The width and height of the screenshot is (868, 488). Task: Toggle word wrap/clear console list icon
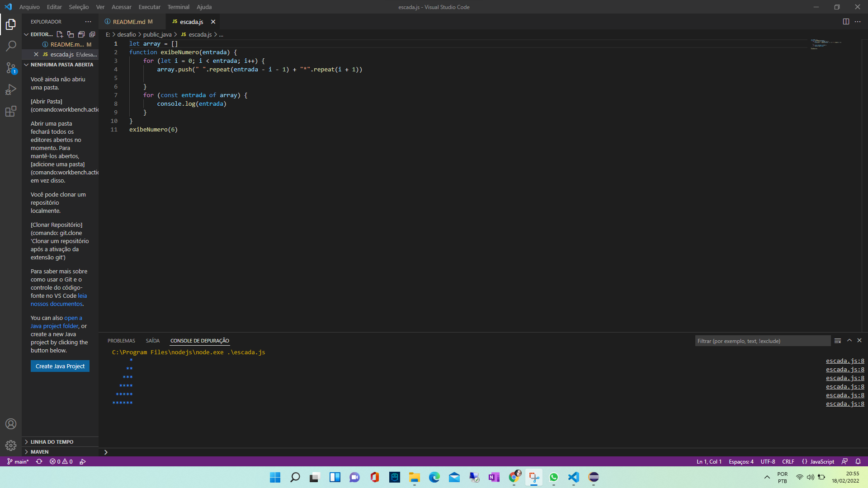838,341
